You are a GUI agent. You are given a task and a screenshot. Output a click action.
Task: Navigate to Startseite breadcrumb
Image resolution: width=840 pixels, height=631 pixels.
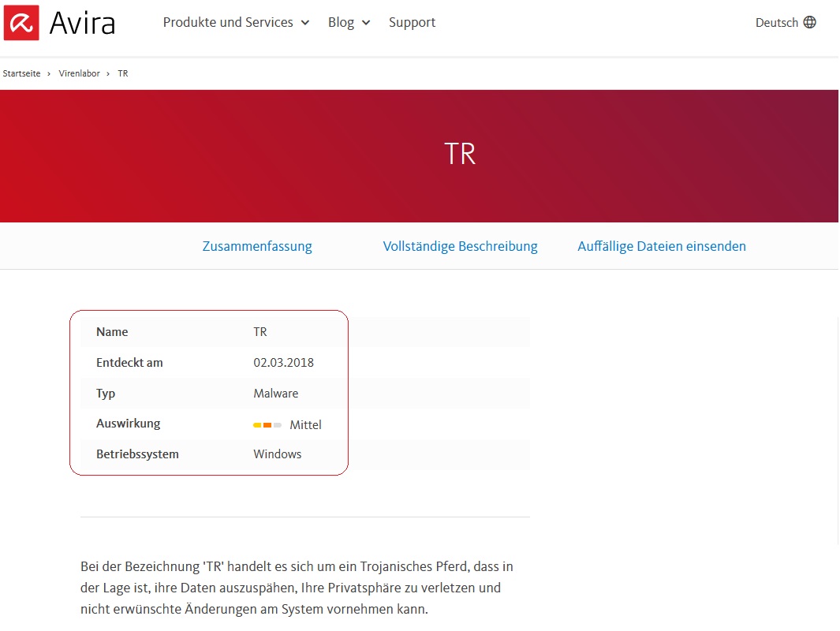pyautogui.click(x=21, y=73)
